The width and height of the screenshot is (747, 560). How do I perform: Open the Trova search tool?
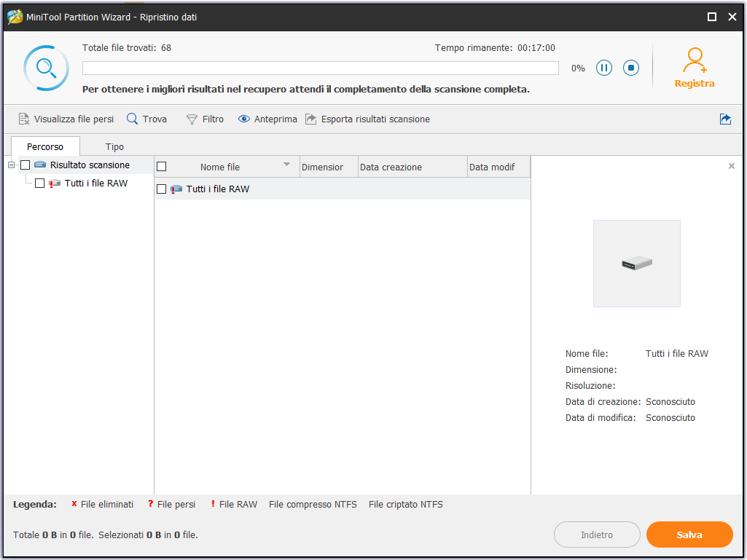pyautogui.click(x=146, y=119)
